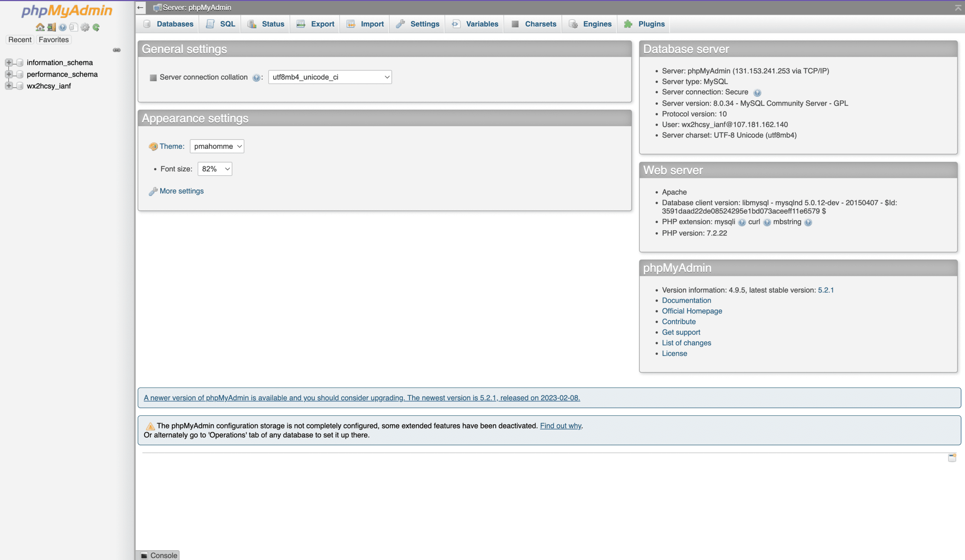Open the Official Homepage link
Viewport: 965px width, 560px height.
pos(692,311)
